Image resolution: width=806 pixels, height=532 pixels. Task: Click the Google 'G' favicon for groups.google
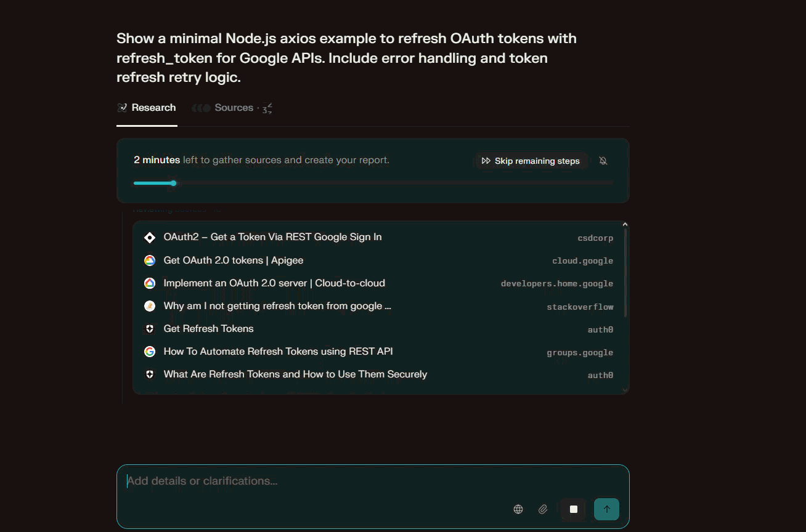150,352
